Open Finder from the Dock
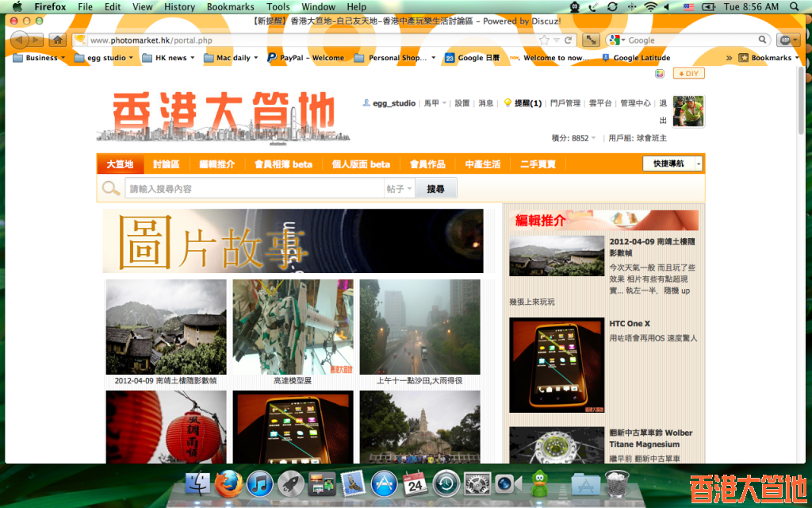Image resolution: width=812 pixels, height=508 pixels. tap(198, 484)
